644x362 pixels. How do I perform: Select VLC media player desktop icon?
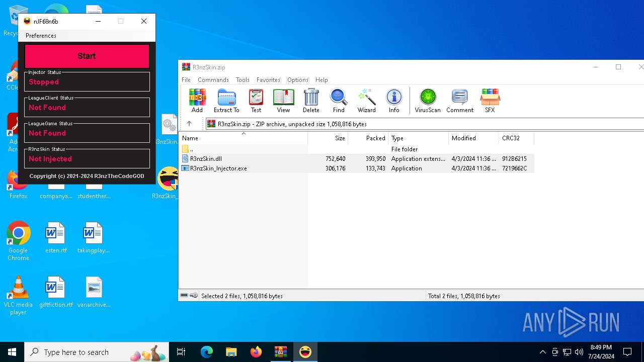coord(18,296)
